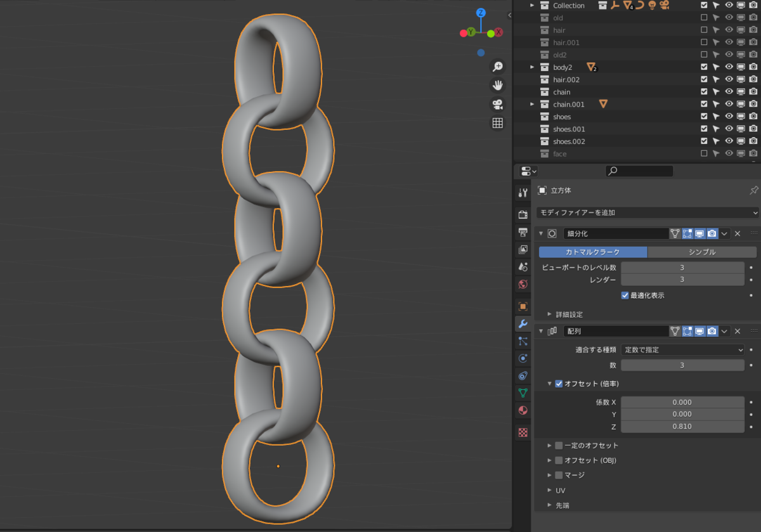The height and width of the screenshot is (532, 761).
Task: Switch orthographic view with the grid icon
Action: point(498,123)
